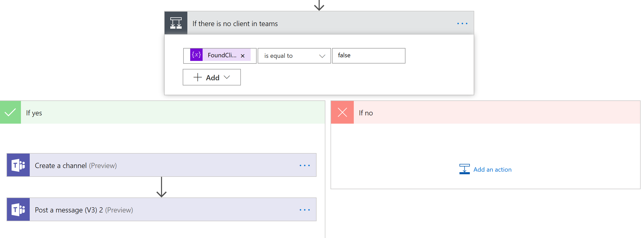Viewport: 644px width, 238px height.
Task: Click Teams icon on Post a message
Action: click(18, 210)
